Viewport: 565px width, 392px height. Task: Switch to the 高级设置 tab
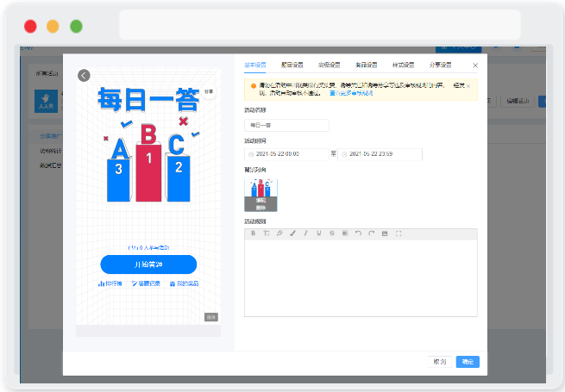click(x=330, y=65)
